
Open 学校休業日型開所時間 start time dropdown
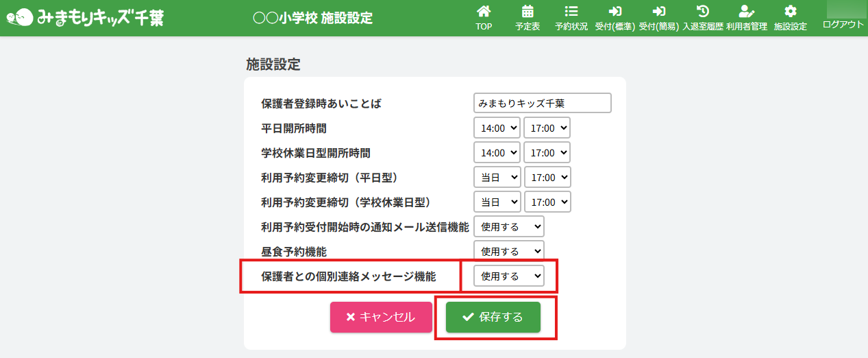click(x=497, y=152)
